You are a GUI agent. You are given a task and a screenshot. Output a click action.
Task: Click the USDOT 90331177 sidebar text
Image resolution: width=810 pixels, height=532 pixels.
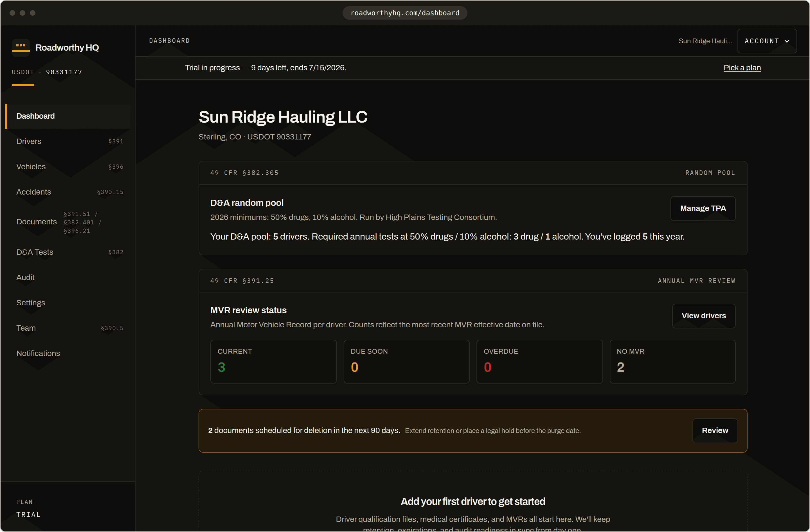[47, 72]
